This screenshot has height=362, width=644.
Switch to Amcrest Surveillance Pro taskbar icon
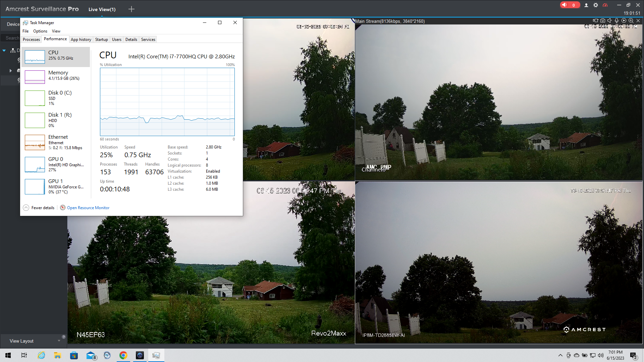click(140, 355)
